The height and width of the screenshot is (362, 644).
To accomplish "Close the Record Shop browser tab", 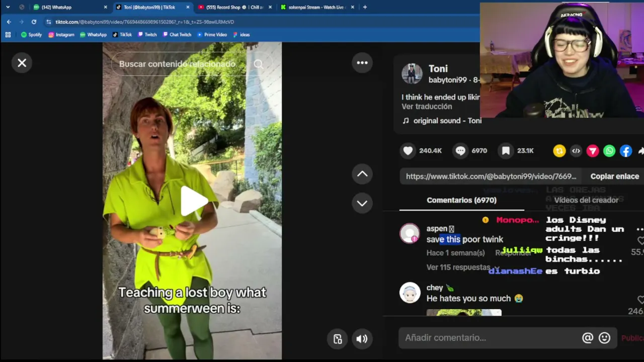I will 270,7.
